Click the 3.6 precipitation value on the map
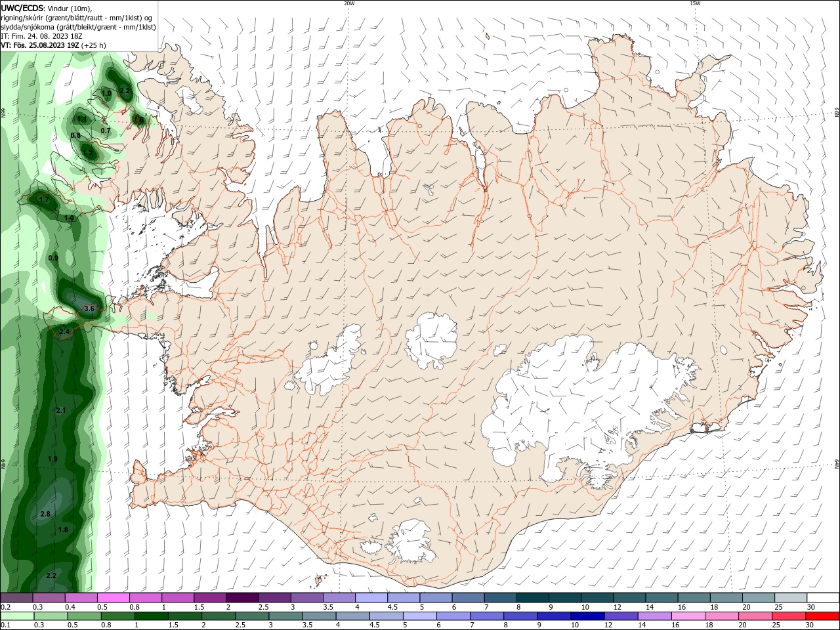Viewport: 840px width, 630px height. 90,308
